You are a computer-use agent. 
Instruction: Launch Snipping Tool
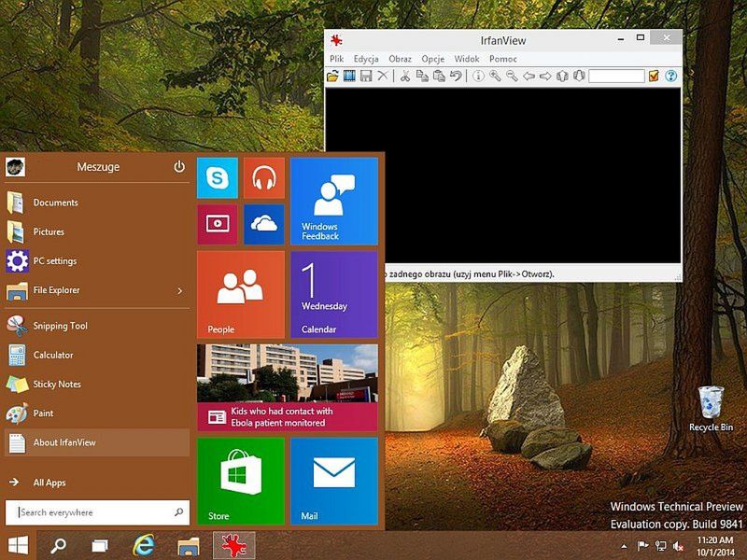pos(97,326)
